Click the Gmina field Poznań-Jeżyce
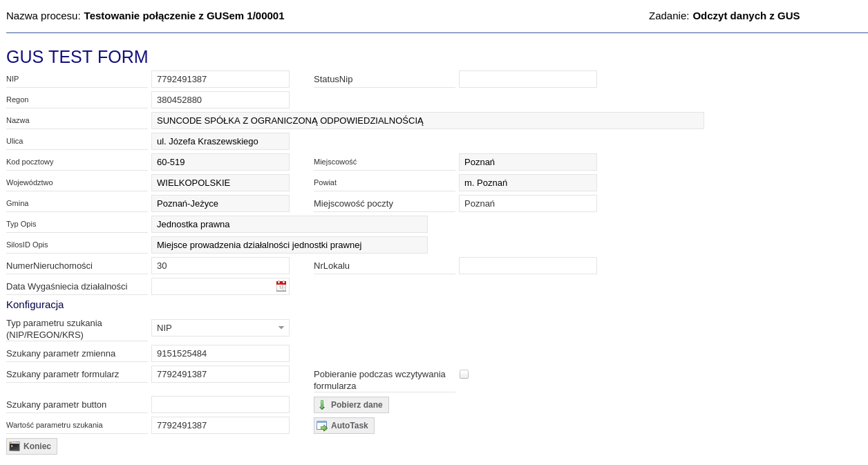The width and height of the screenshot is (868, 465). pyautogui.click(x=220, y=203)
